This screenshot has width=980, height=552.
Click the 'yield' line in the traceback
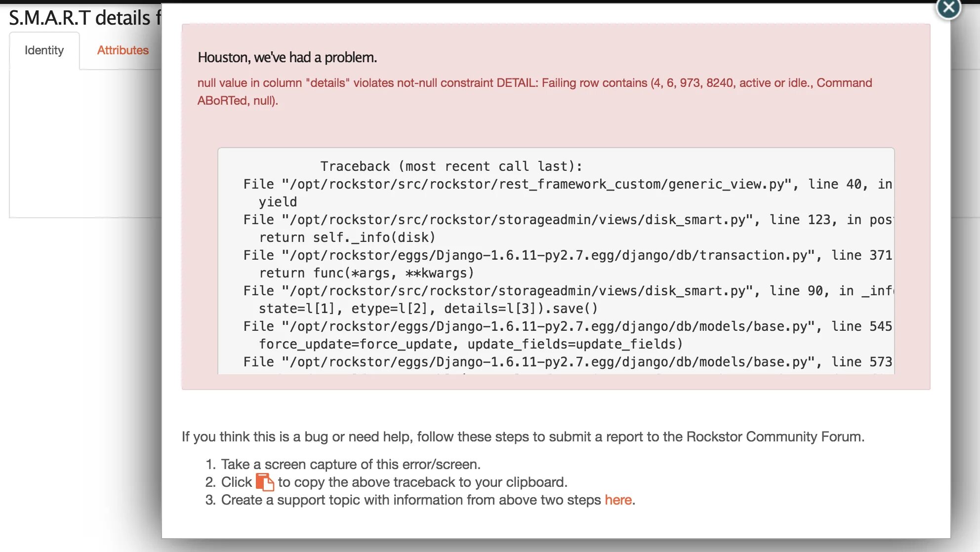point(278,202)
